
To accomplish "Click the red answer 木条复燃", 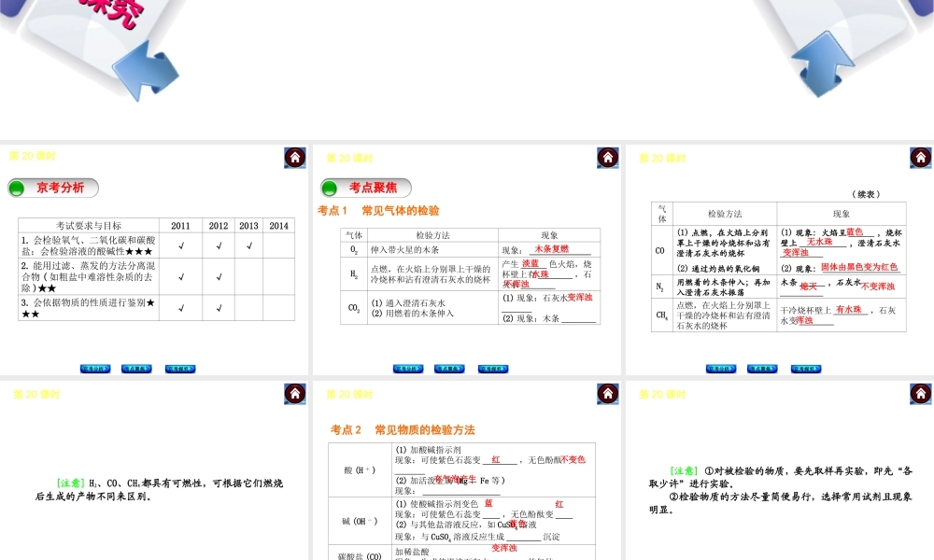I will pos(552,249).
